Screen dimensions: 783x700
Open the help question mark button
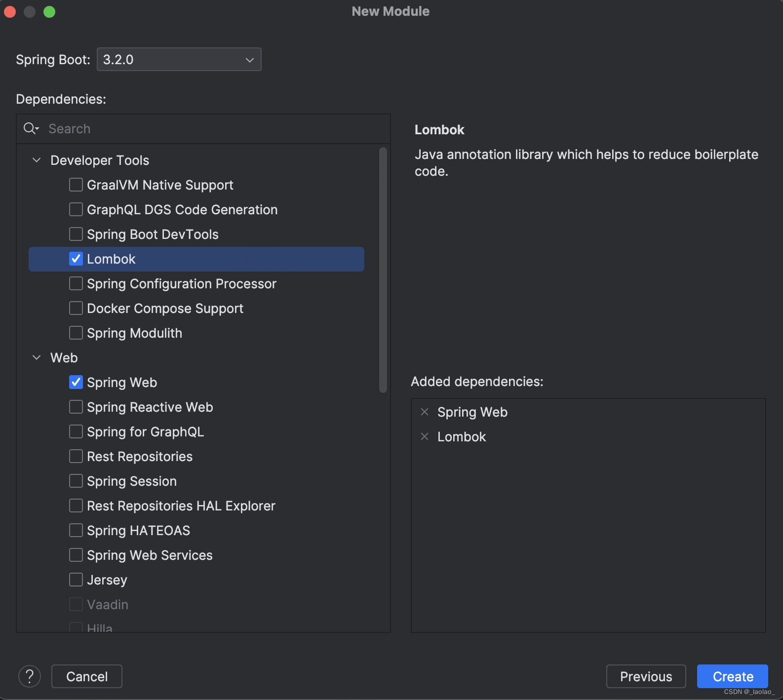click(x=30, y=676)
